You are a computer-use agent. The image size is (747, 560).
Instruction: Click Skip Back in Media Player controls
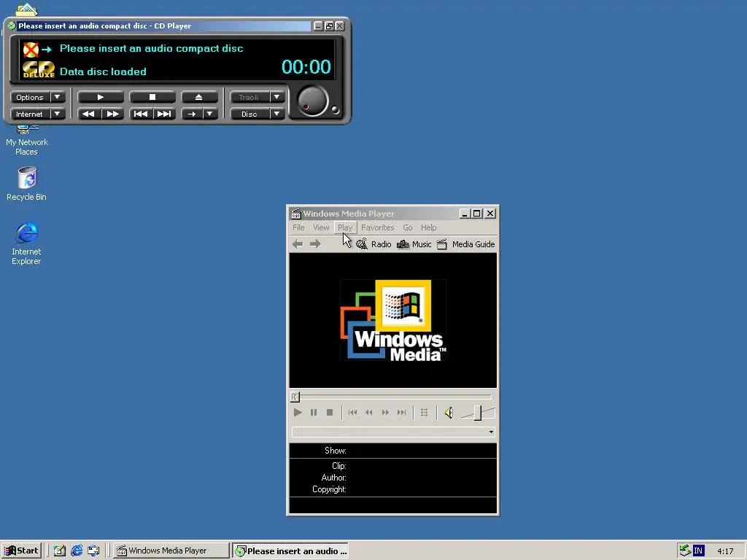[352, 413]
